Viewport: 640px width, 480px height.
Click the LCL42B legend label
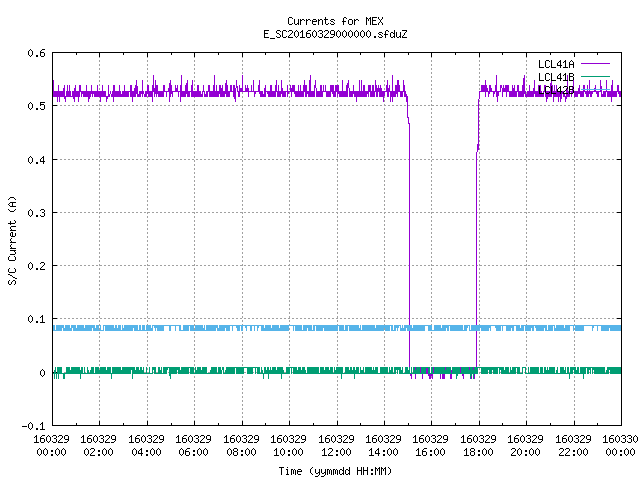click(x=556, y=90)
